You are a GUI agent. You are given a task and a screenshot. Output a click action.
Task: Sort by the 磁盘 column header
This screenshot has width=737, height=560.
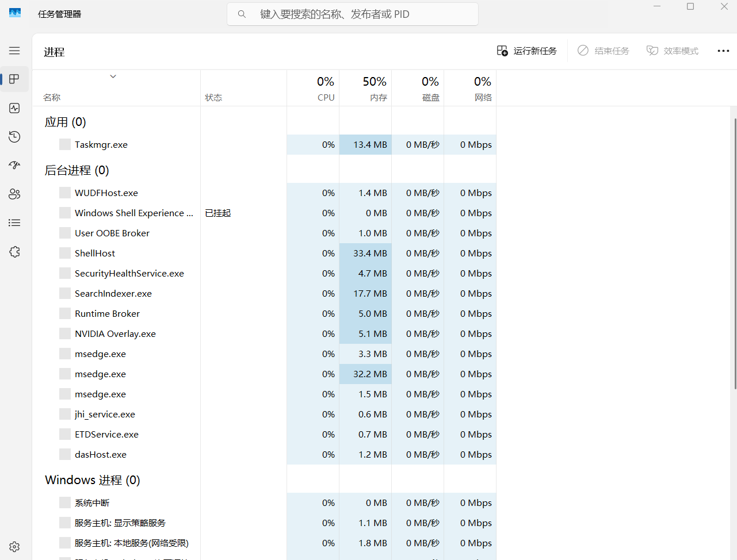[418, 89]
